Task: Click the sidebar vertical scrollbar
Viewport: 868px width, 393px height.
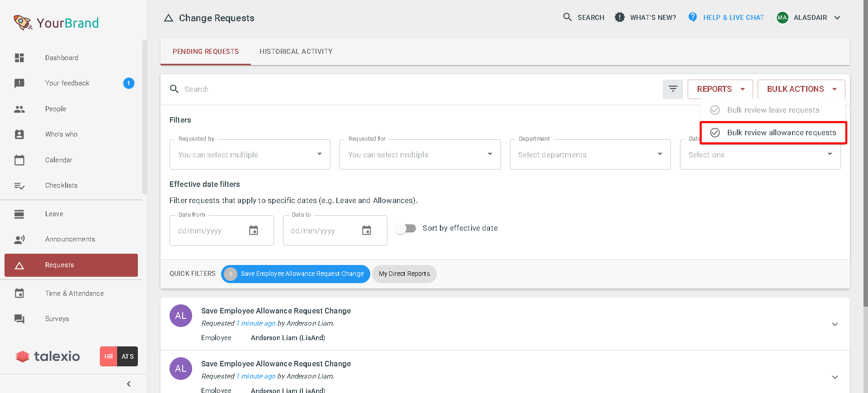Action: pyautogui.click(x=145, y=117)
